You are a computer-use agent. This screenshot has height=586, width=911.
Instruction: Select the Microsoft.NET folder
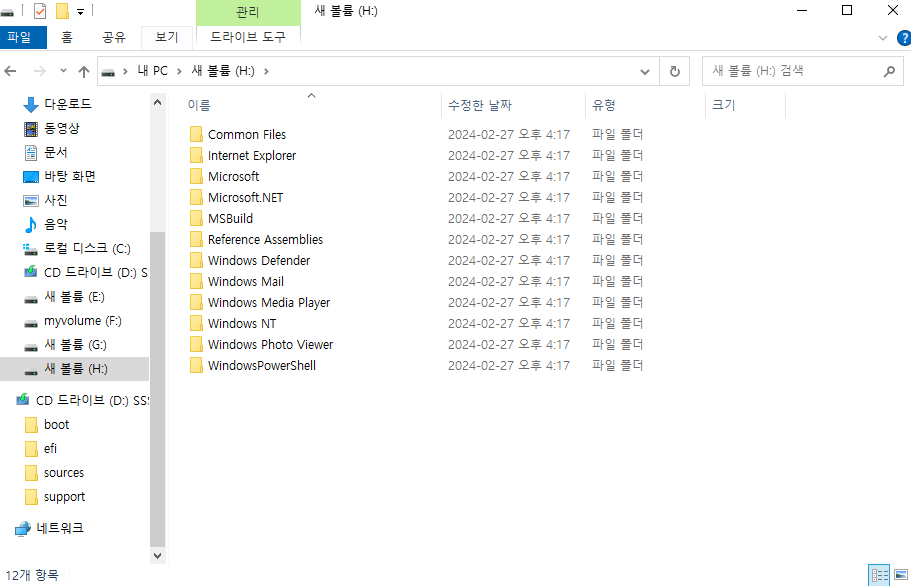pyautogui.click(x=245, y=197)
